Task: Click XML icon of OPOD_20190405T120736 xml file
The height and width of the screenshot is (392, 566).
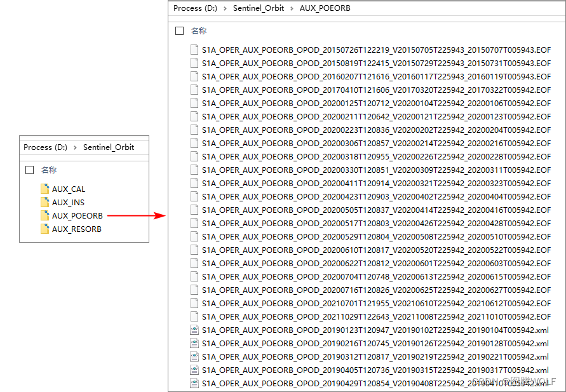Action: coord(194,370)
